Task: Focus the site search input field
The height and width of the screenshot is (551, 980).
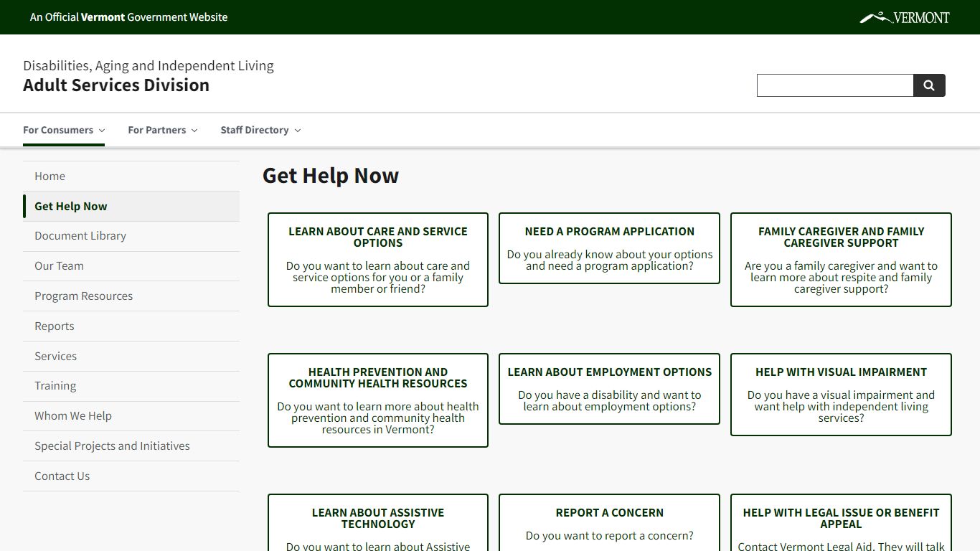Action: pos(835,85)
